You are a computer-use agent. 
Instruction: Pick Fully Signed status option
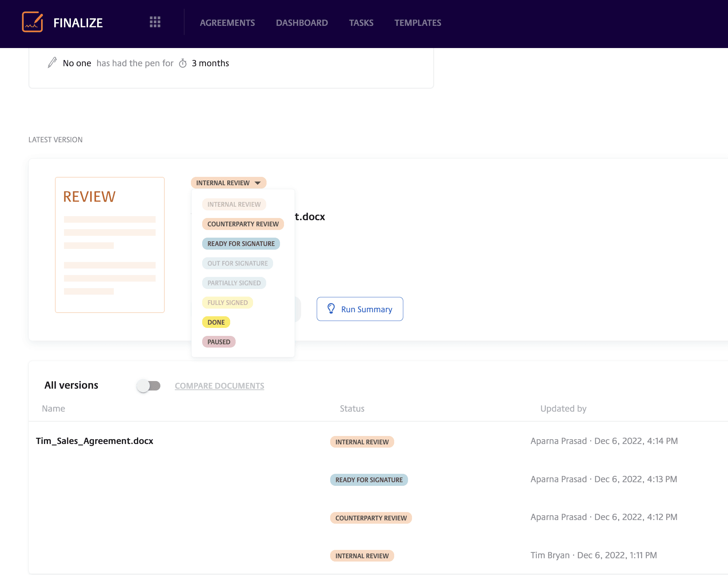228,302
